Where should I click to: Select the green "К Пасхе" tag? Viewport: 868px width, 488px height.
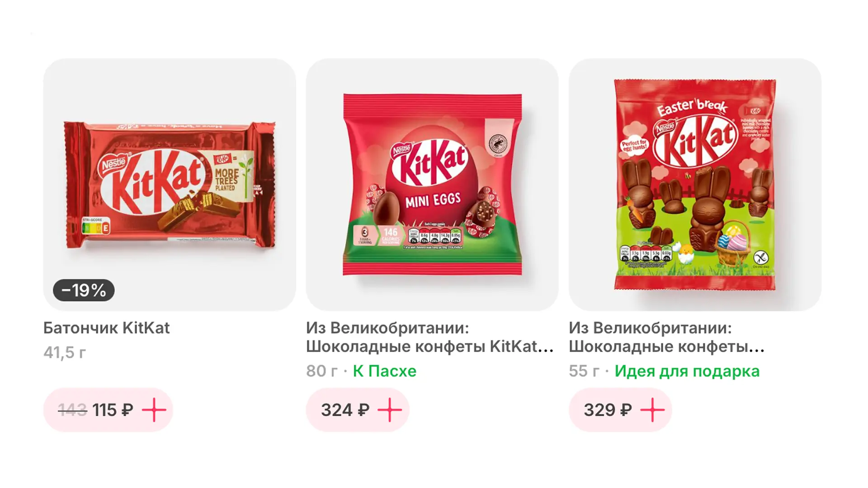click(x=384, y=371)
